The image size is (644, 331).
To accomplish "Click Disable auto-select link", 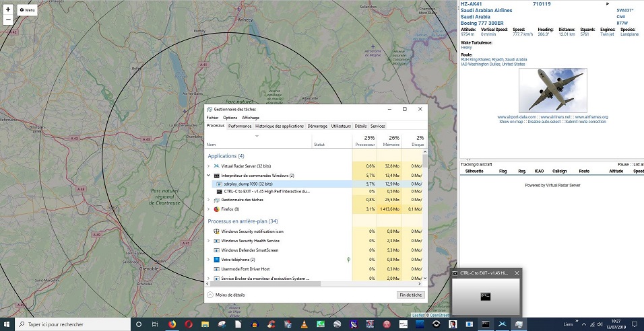I will coord(544,121).
